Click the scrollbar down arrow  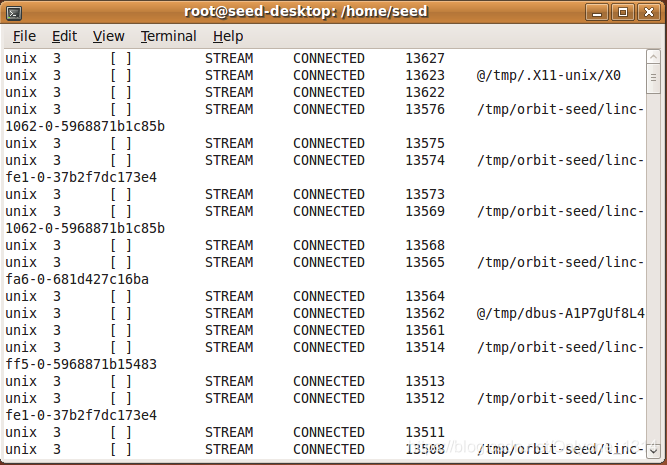[x=653, y=451]
